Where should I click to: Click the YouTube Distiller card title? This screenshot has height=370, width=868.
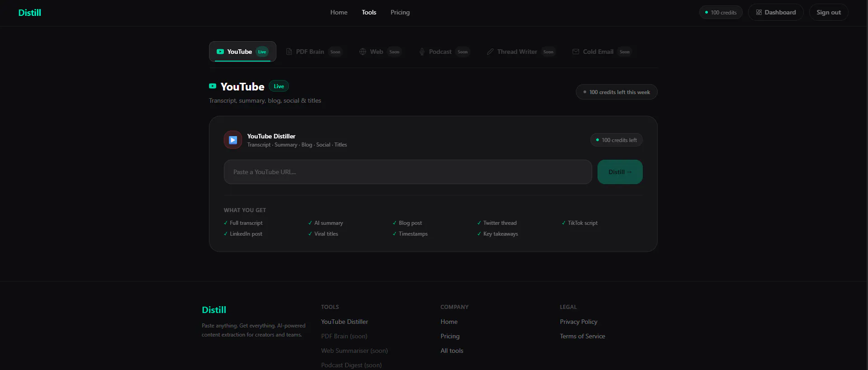tap(271, 136)
